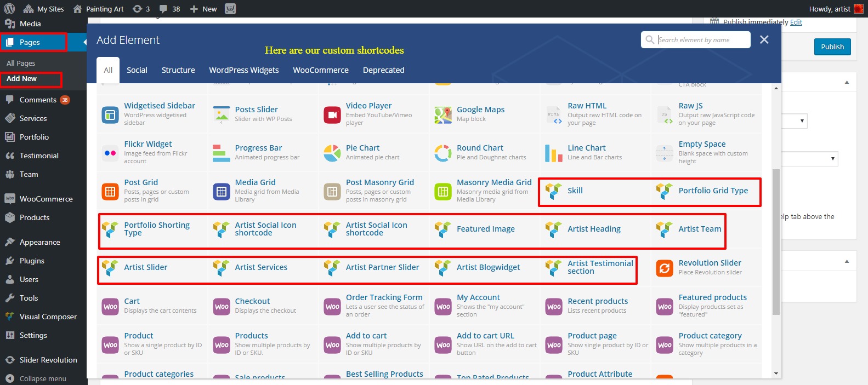Visit the Painting Art site link
Image resolution: width=868 pixels, height=385 pixels.
click(x=98, y=9)
